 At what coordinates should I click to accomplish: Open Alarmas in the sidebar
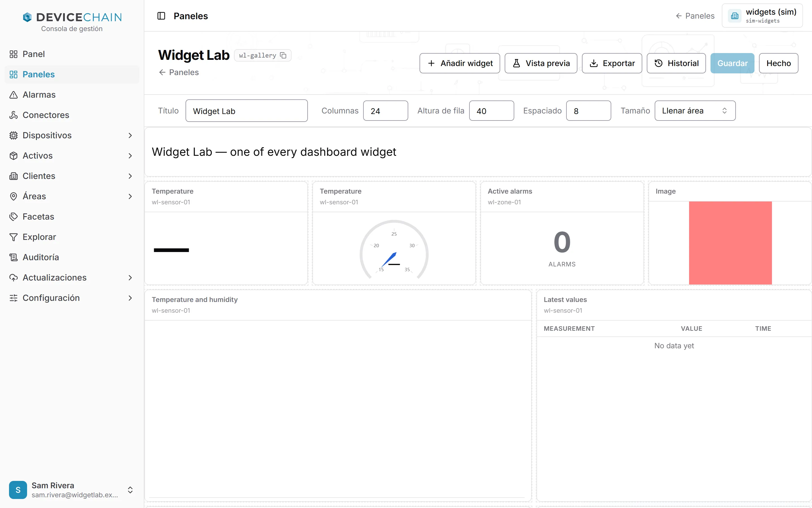(x=72, y=95)
